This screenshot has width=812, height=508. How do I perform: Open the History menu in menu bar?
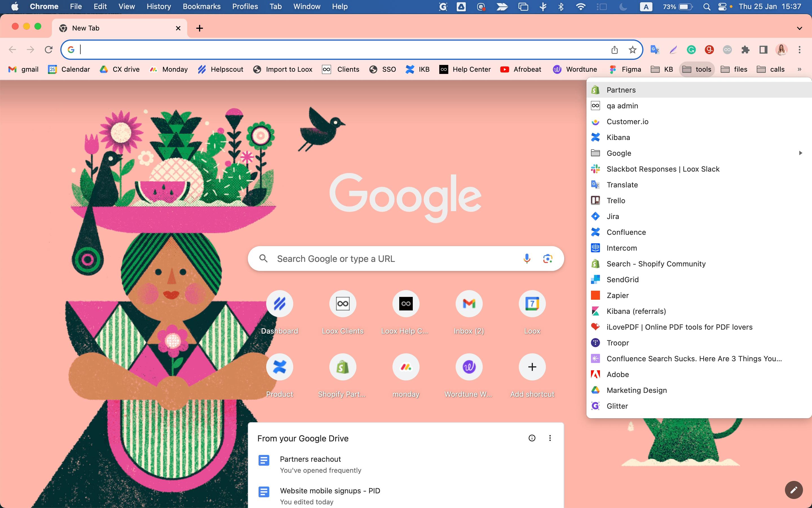click(159, 7)
